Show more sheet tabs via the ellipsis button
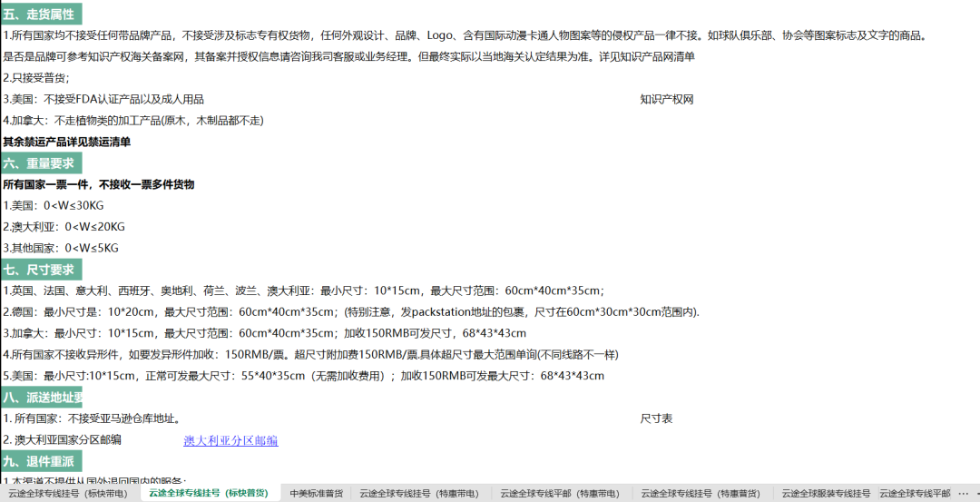This screenshot has width=980, height=502. [963, 493]
